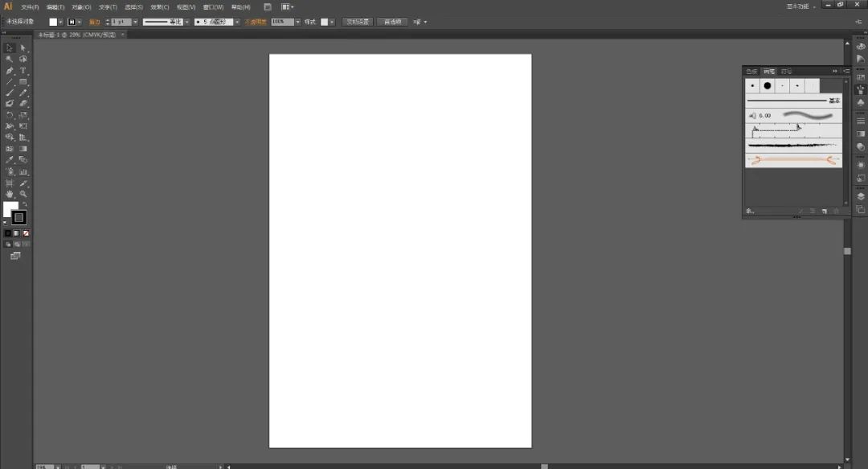Select the Slice tool
Viewport: 868px width, 469px height.
[x=23, y=183]
